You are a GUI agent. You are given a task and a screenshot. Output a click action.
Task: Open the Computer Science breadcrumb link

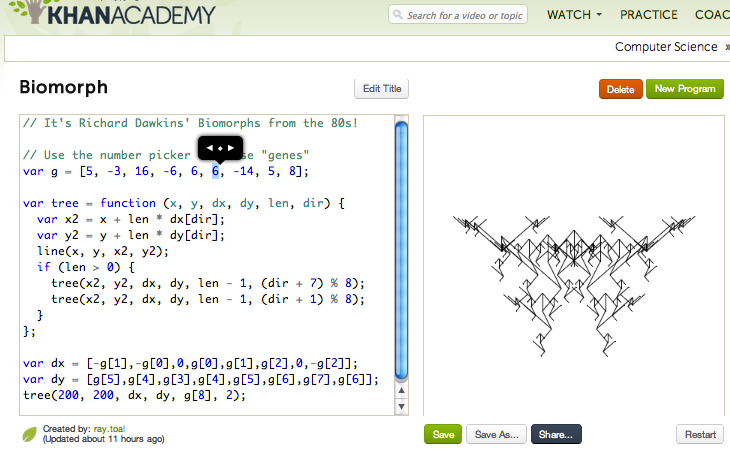point(665,47)
